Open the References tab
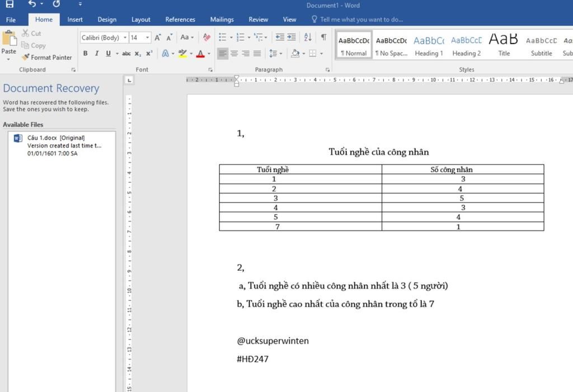 pos(180,20)
